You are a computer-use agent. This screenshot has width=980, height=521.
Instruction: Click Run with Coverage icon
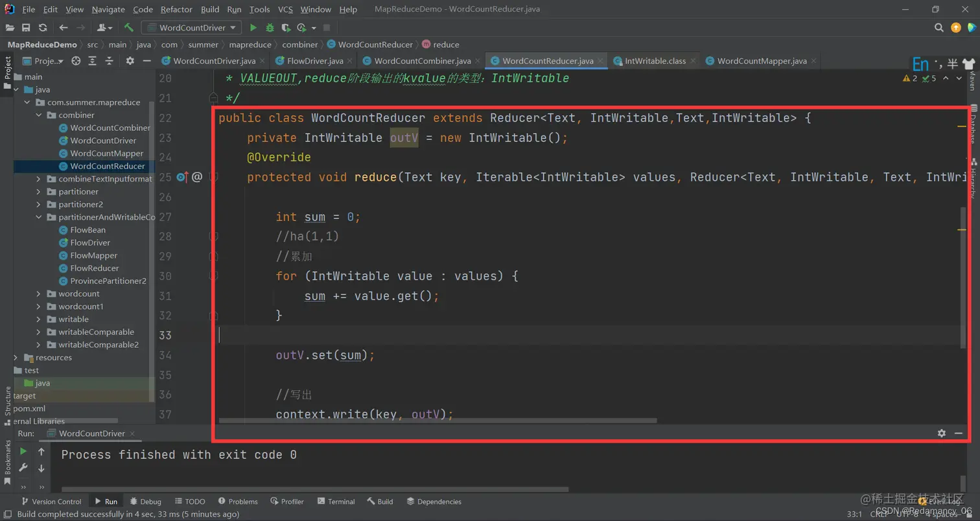pos(285,28)
